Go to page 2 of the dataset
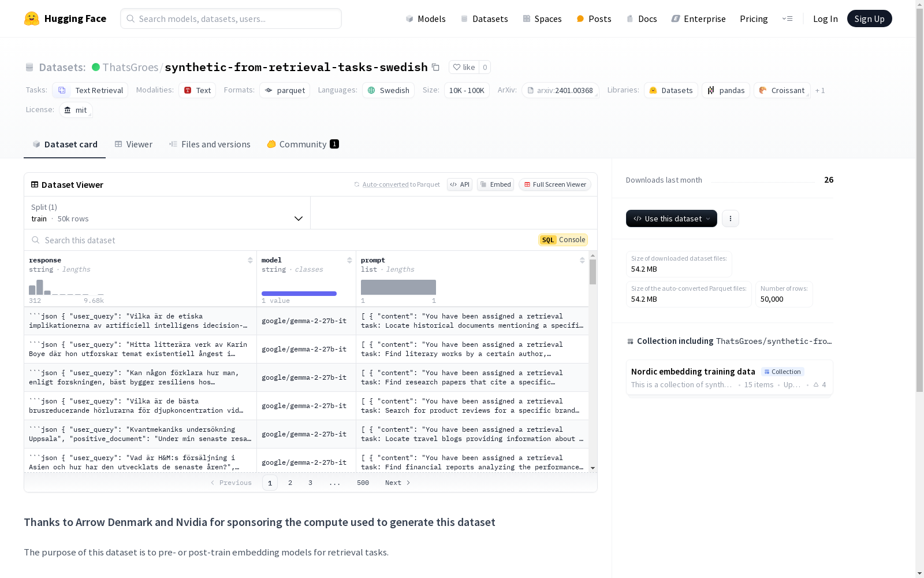The height and width of the screenshot is (578, 924). (290, 483)
